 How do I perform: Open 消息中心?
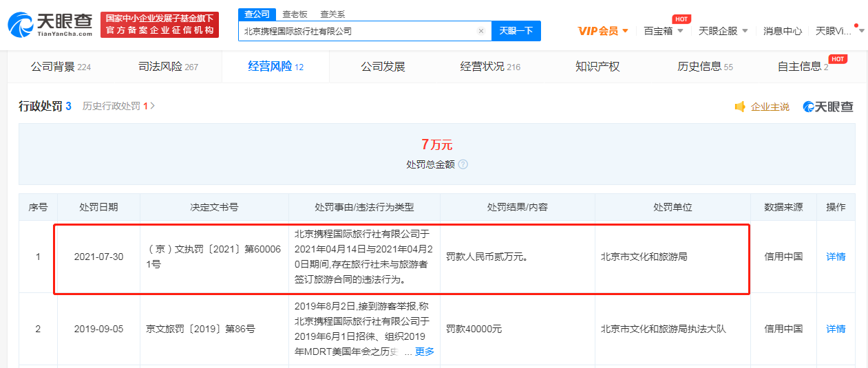pos(783,31)
